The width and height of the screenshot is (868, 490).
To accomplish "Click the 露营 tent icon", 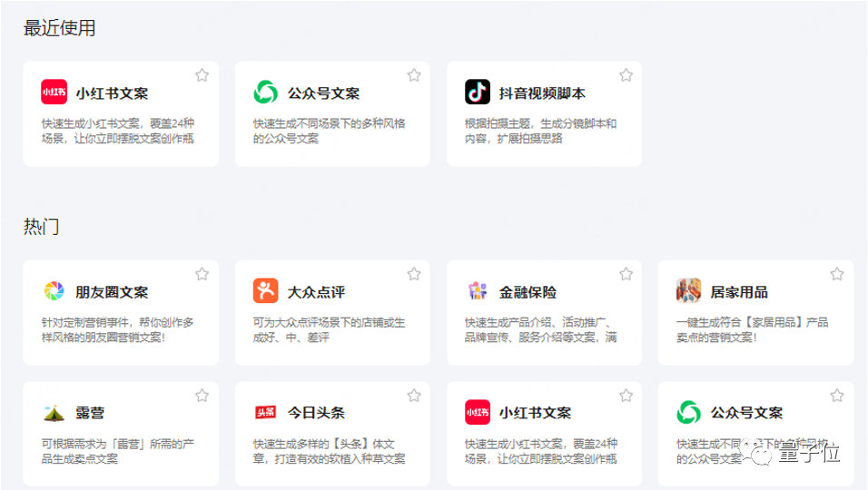I will pyautogui.click(x=54, y=413).
